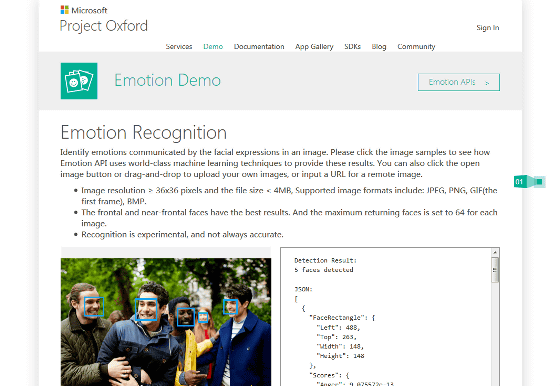The height and width of the screenshot is (386, 560).
Task: Click the "5 faces detected" line
Action: click(x=324, y=270)
